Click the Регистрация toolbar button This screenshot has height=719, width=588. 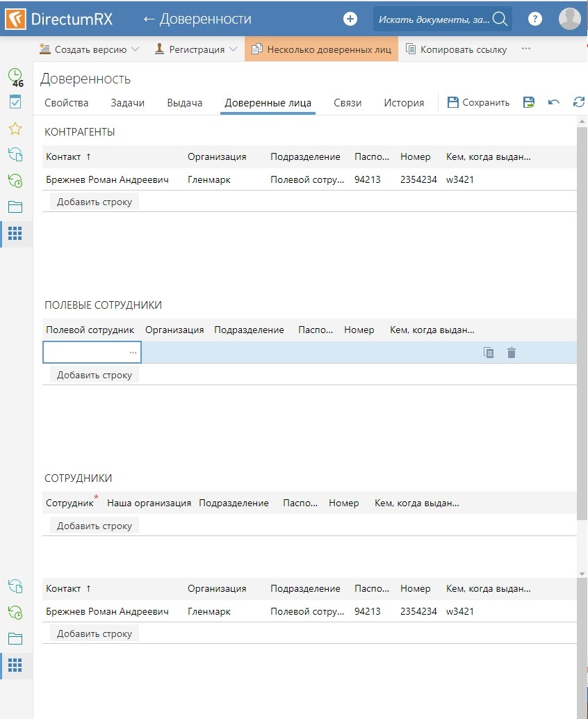coord(190,49)
